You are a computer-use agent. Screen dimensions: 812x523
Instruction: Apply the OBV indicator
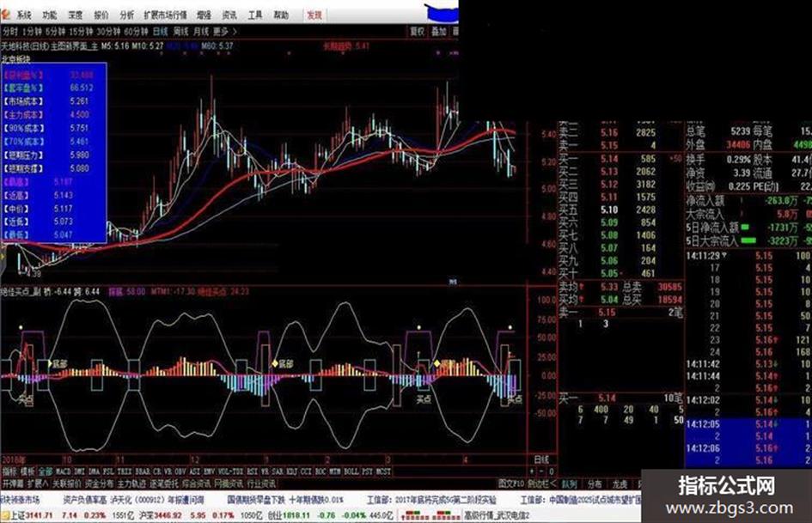tap(182, 471)
